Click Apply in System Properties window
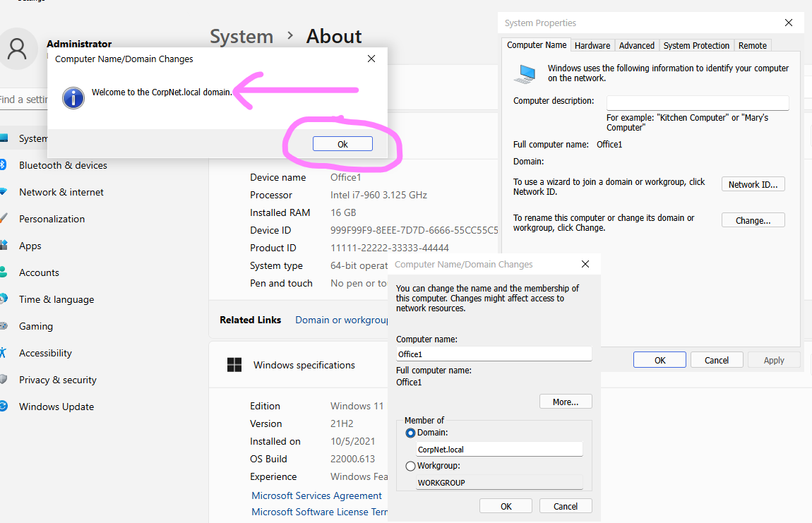The image size is (812, 523). point(774,360)
